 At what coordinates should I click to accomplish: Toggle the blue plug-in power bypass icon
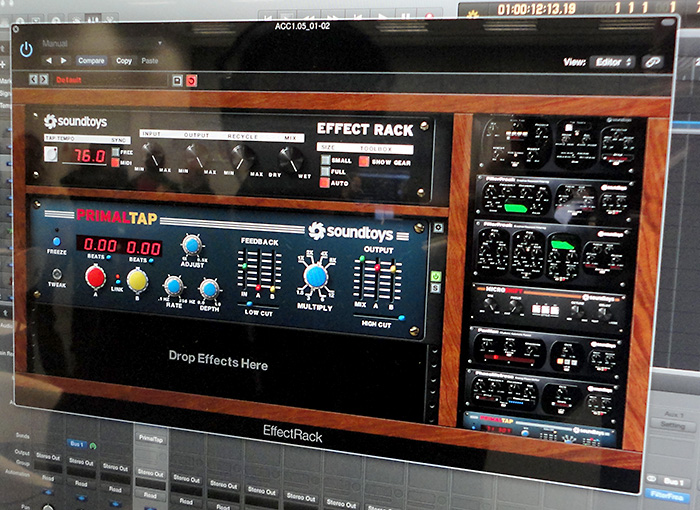26,49
